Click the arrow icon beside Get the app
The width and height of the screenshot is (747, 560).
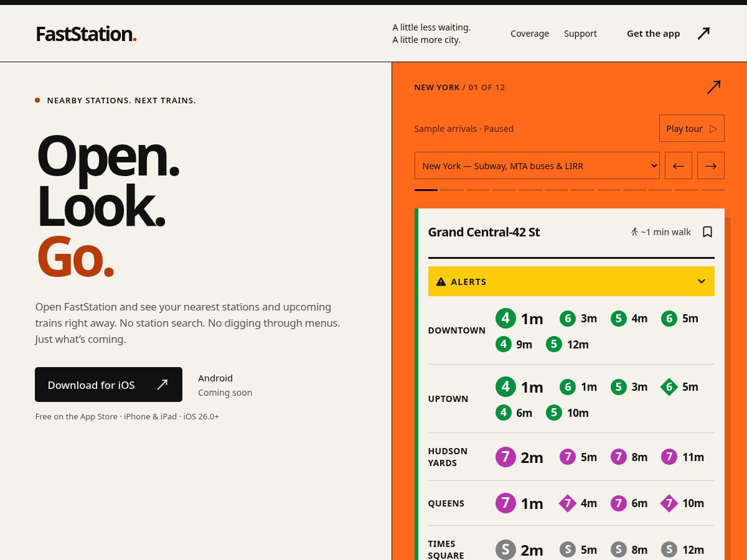click(x=703, y=34)
